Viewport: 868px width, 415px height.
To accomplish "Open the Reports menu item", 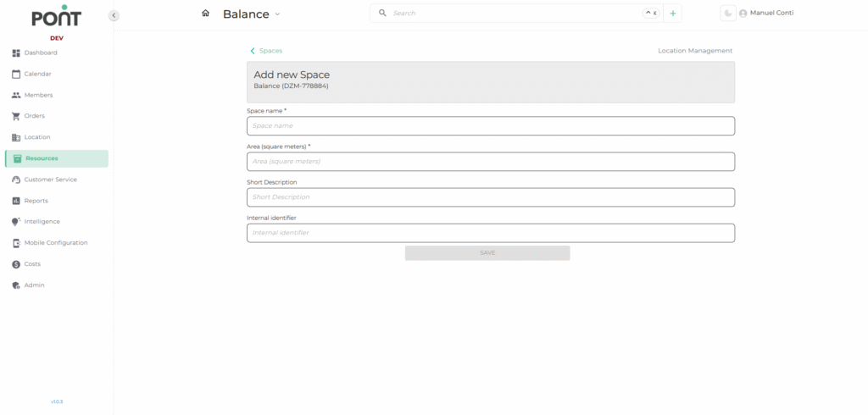I will click(x=36, y=201).
